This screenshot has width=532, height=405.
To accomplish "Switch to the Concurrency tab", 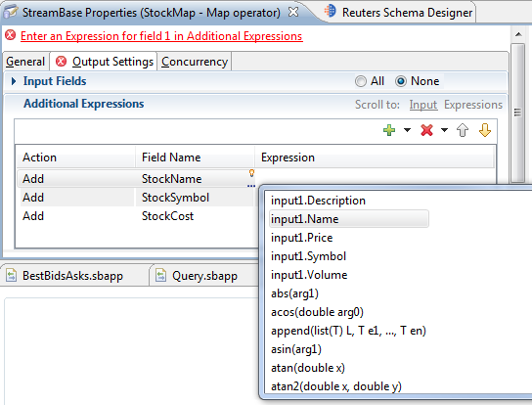I will (x=195, y=62).
